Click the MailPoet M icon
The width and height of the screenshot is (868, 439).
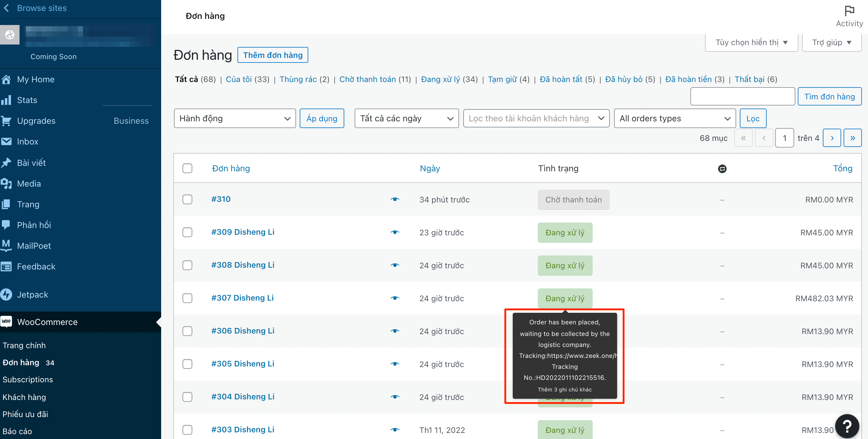point(6,245)
